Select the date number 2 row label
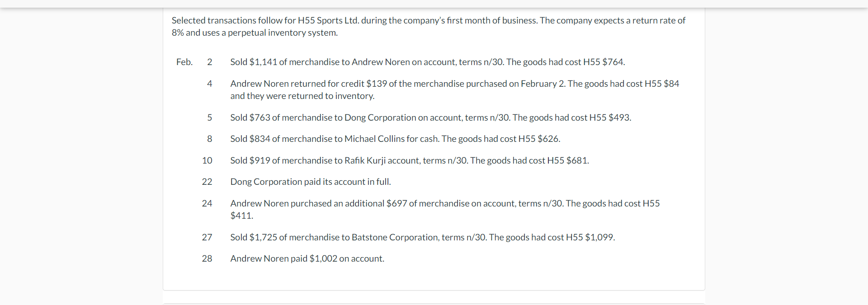868x305 pixels. tap(209, 62)
